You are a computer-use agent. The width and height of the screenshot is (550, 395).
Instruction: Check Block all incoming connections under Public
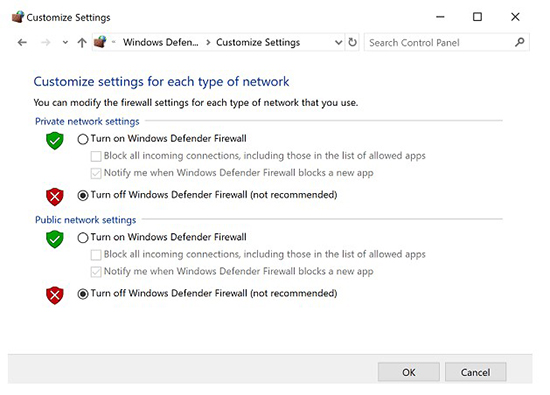pos(96,255)
